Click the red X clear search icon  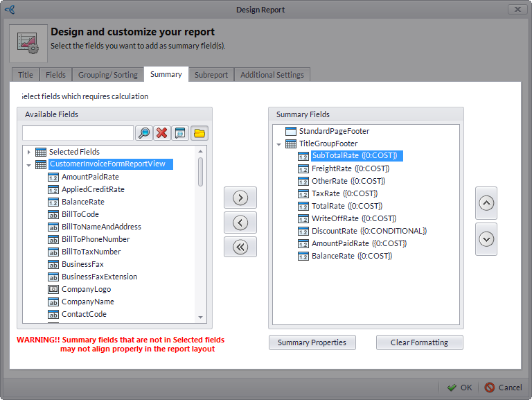[x=162, y=133]
